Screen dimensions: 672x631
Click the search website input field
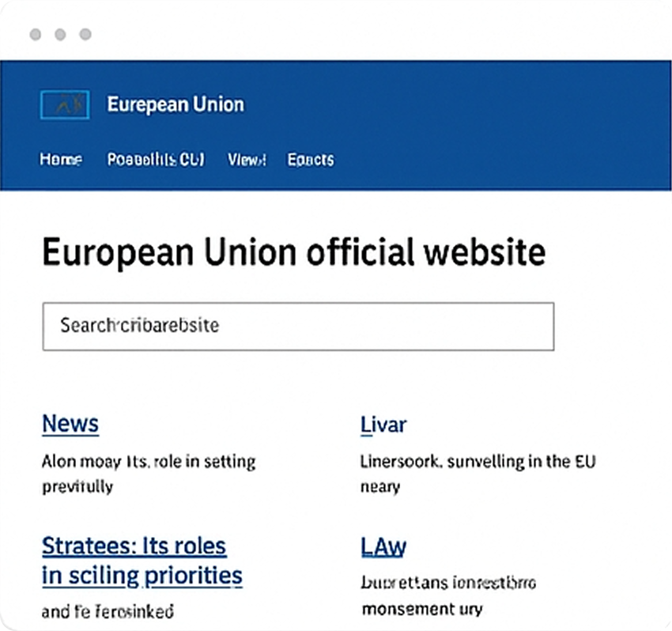[296, 326]
